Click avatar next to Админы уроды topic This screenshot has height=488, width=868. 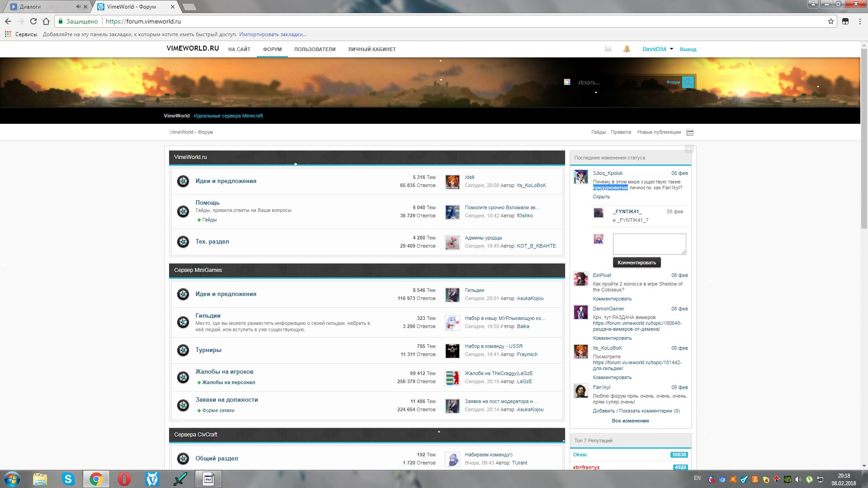(x=452, y=242)
